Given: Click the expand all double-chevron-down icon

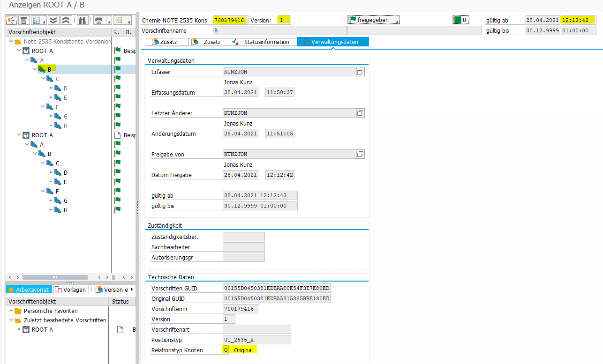Looking at the screenshot, I should coord(53,20).
